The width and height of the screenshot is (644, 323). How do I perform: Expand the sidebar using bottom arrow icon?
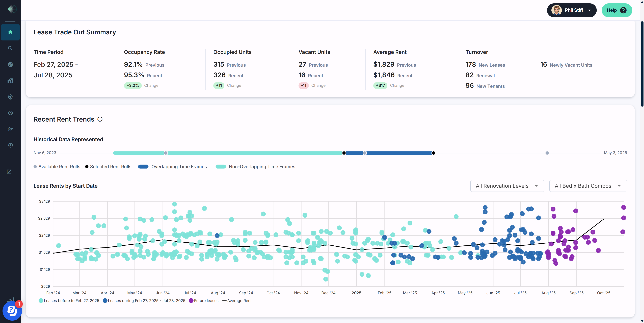(11, 299)
